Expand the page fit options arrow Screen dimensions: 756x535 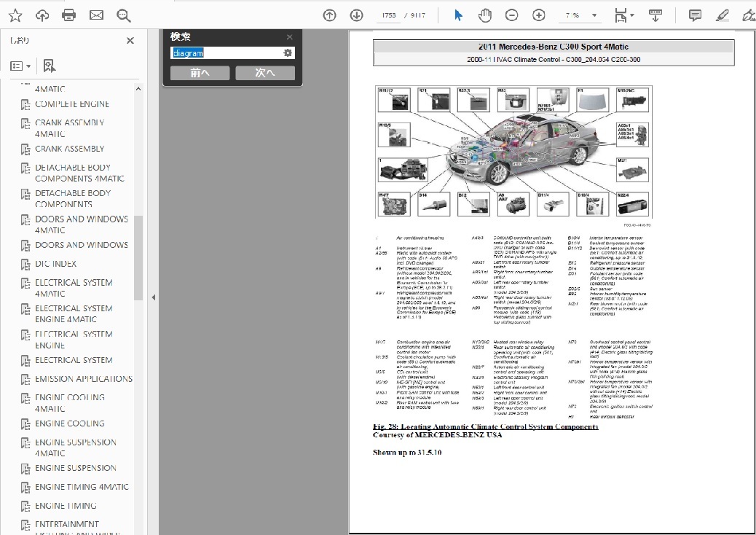coord(632,15)
